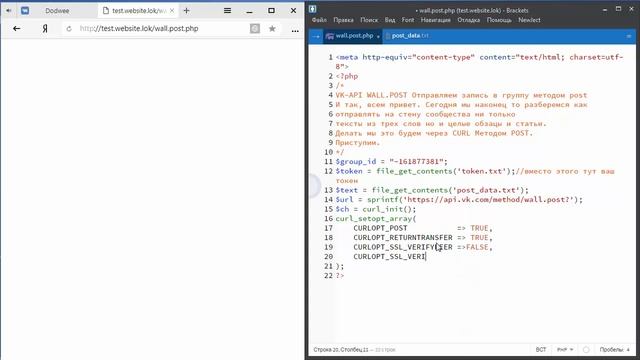Viewport: 640px width, 360px height.
Task: Toggle the ВСТ insert mode indicator
Action: [x=541, y=350]
